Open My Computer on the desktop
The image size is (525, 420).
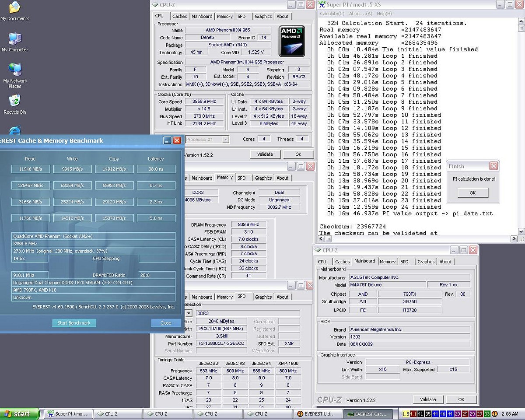pos(15,39)
